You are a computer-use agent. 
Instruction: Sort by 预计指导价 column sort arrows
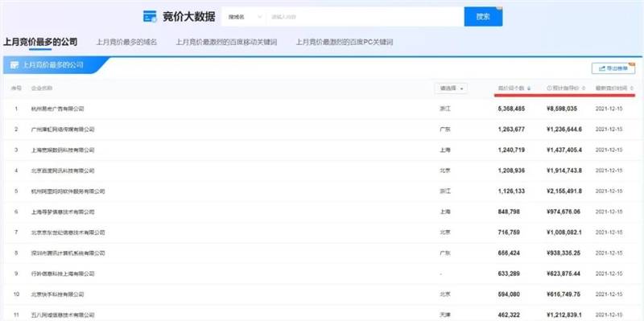click(x=584, y=88)
